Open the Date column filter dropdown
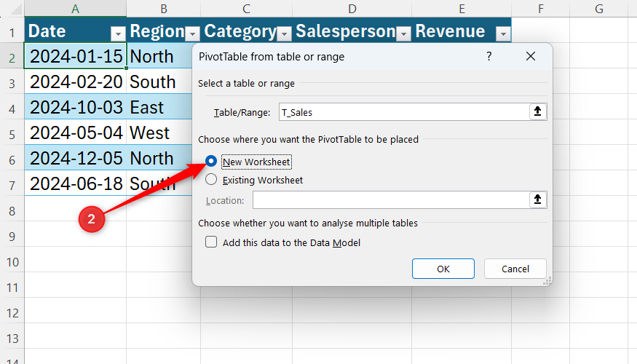Viewport: 637px width, 364px height. (x=118, y=33)
